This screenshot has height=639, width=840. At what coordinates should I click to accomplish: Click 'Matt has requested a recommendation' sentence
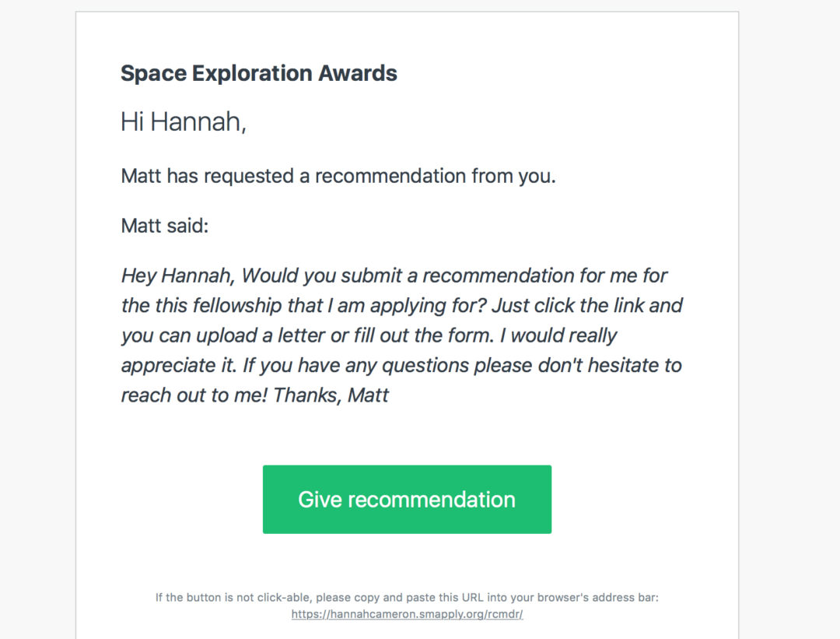click(x=293, y=177)
